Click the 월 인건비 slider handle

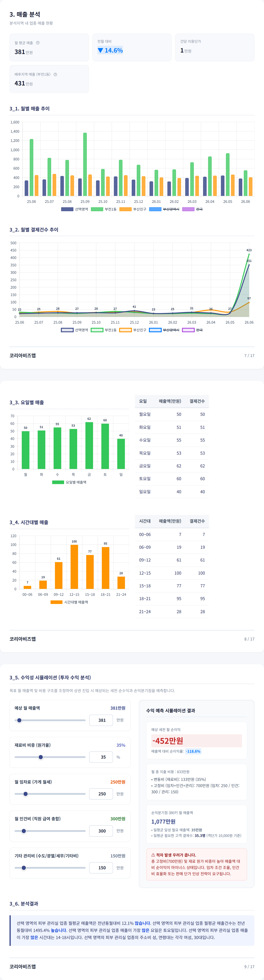click(24, 831)
